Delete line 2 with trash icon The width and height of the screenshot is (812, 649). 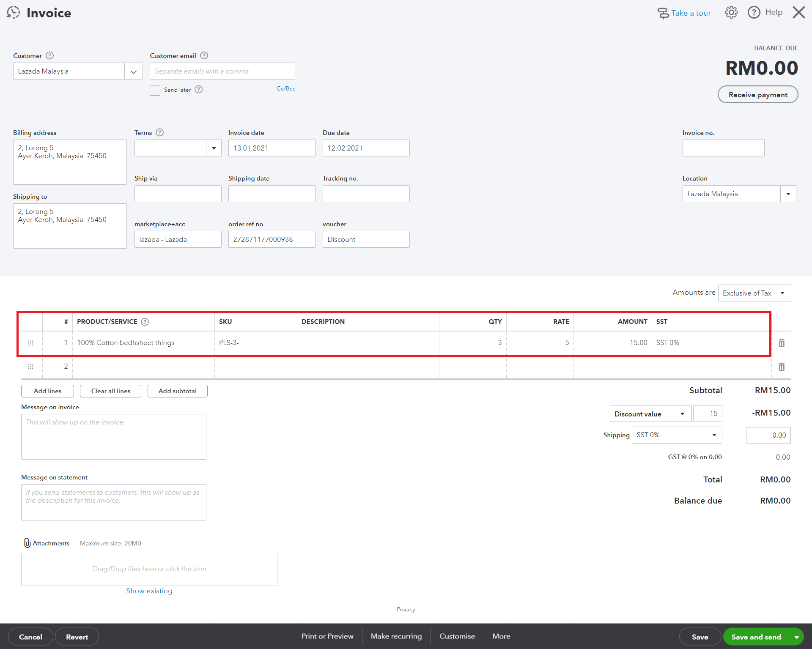782,367
